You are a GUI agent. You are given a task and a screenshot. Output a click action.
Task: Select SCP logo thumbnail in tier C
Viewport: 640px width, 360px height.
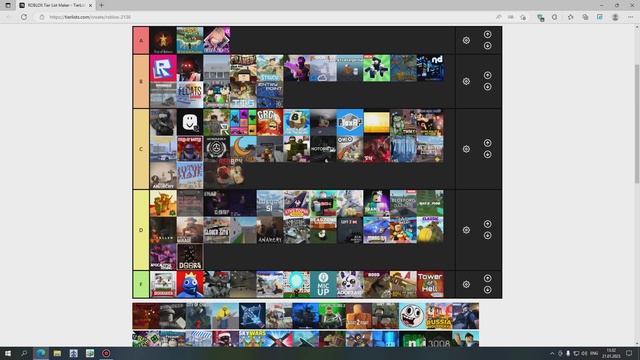click(216, 149)
